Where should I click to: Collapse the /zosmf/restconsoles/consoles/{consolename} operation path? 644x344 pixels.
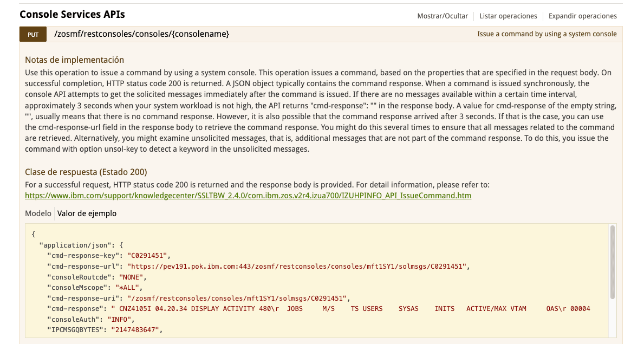142,34
